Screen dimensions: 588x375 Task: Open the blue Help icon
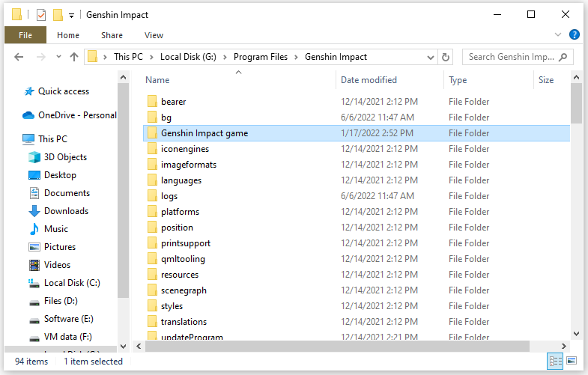pos(574,34)
